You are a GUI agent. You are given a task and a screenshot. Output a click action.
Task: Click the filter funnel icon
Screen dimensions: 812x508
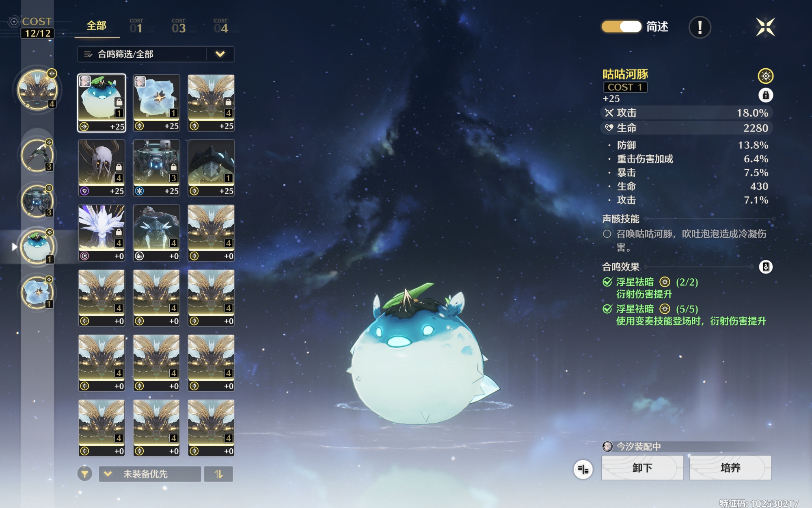[85, 474]
